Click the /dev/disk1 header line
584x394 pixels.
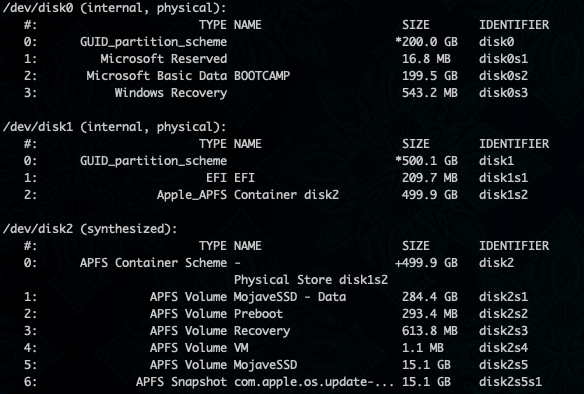pos(114,127)
